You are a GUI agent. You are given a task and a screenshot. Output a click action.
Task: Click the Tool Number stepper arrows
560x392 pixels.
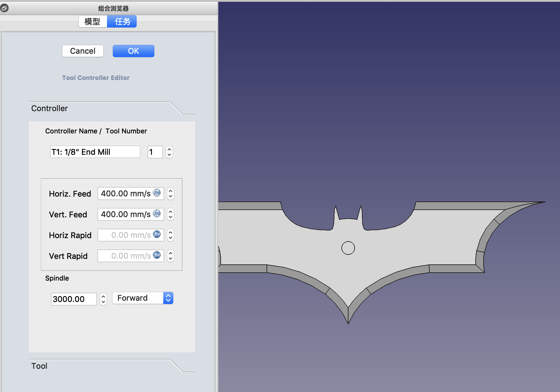169,152
